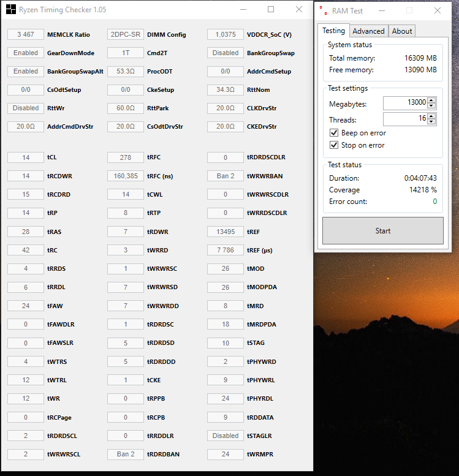The image size is (459, 476).
Task: Increase Megabytes with the up arrow
Action: (x=431, y=100)
